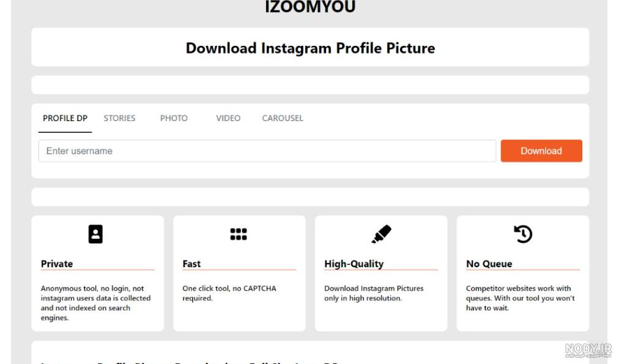Click the High-Quality card heading
The image size is (619, 364).
click(354, 264)
